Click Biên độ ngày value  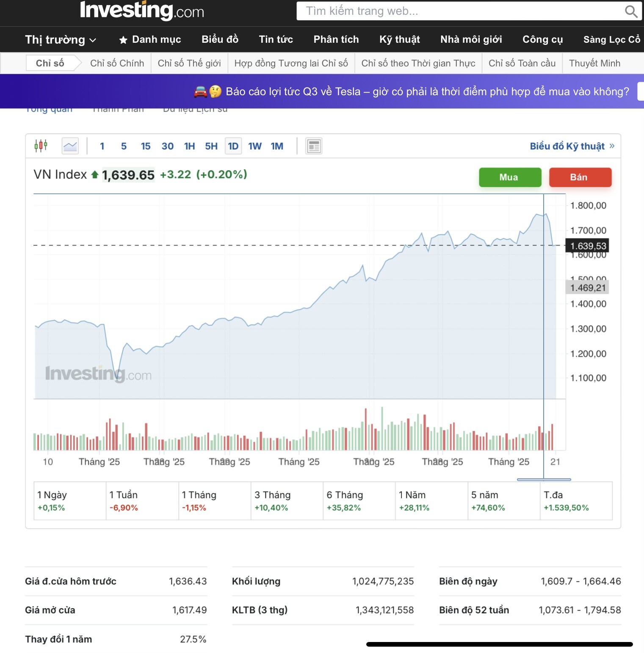click(x=580, y=581)
